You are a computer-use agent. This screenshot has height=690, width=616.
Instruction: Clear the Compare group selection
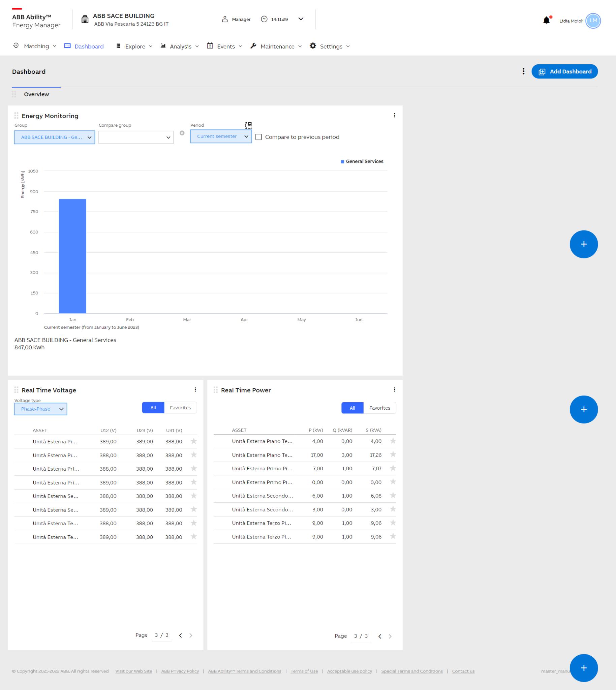click(x=182, y=133)
